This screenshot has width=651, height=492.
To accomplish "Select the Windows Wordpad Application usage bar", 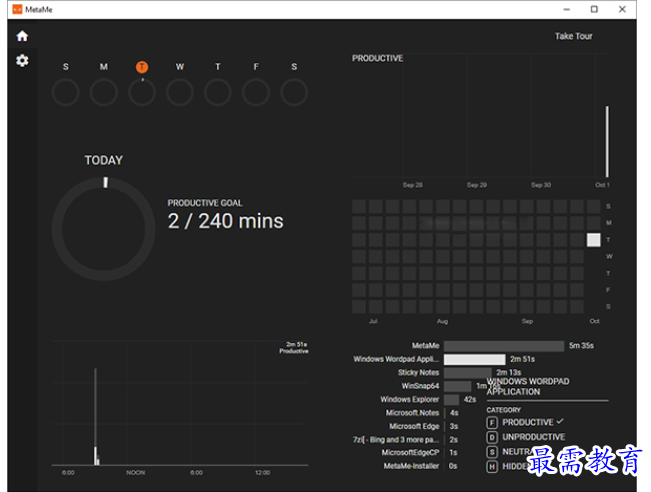I will 475,359.
